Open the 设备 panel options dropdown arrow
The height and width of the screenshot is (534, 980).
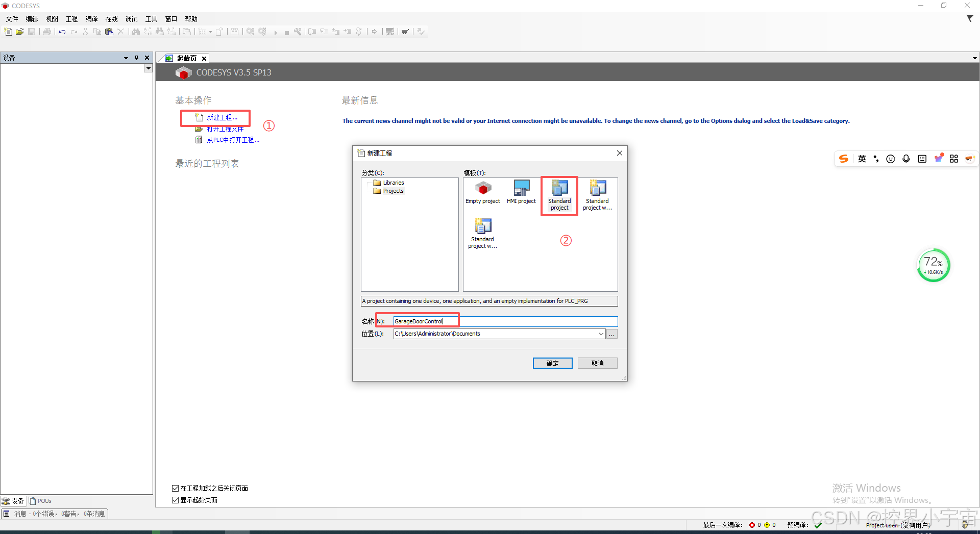tap(126, 58)
